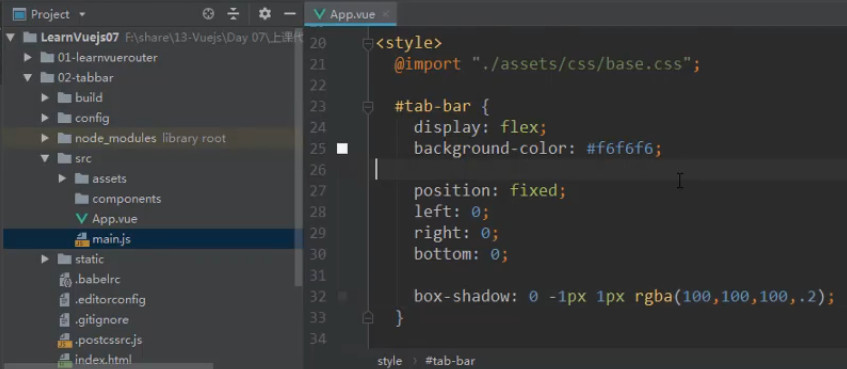Click line number 25 in the gutter
847x369 pixels.
coord(318,149)
